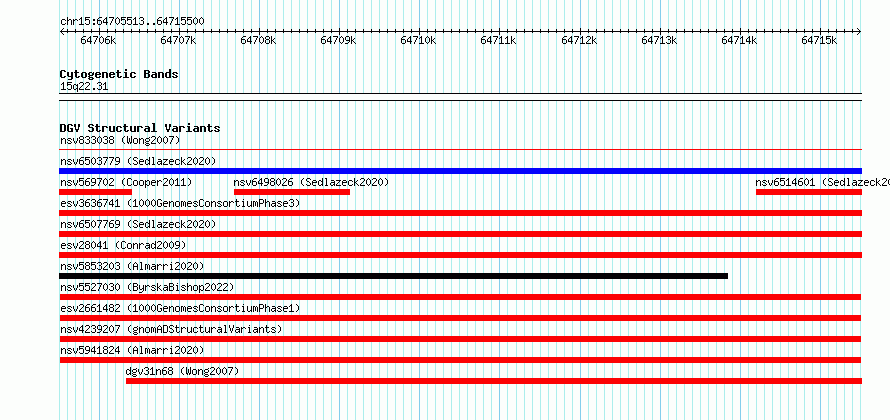Open the nsv5853203 (Almarri2020) label

click(x=132, y=266)
